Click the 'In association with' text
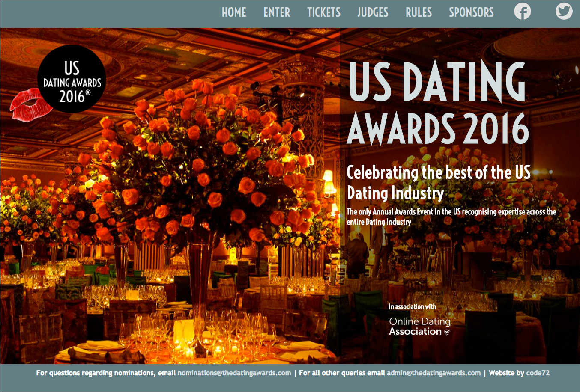Screen dimensions: 580x392 (x=413, y=306)
